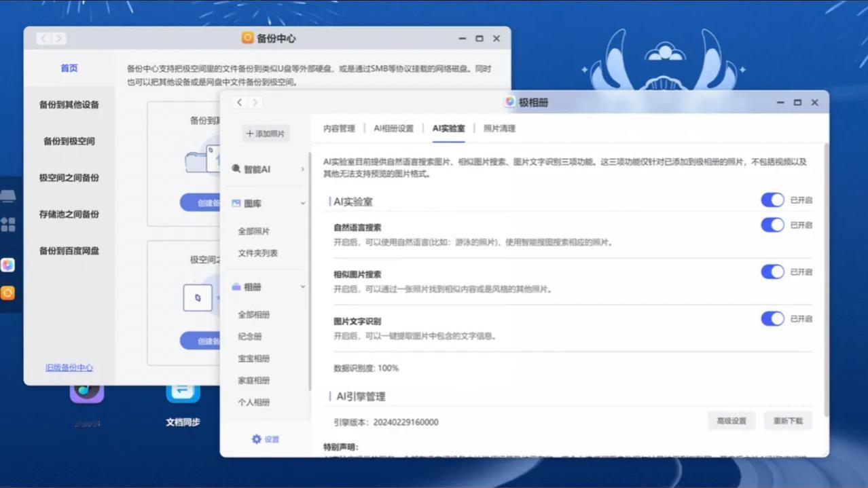Click the upper 创建备份 button in 备份中心
This screenshot has width=868, height=488.
pos(200,202)
